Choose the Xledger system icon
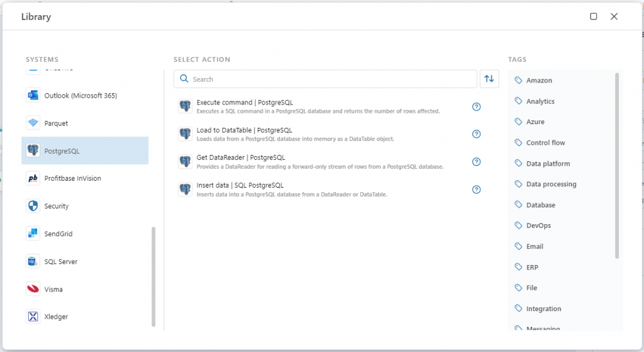Image resolution: width=644 pixels, height=352 pixels. tap(33, 317)
